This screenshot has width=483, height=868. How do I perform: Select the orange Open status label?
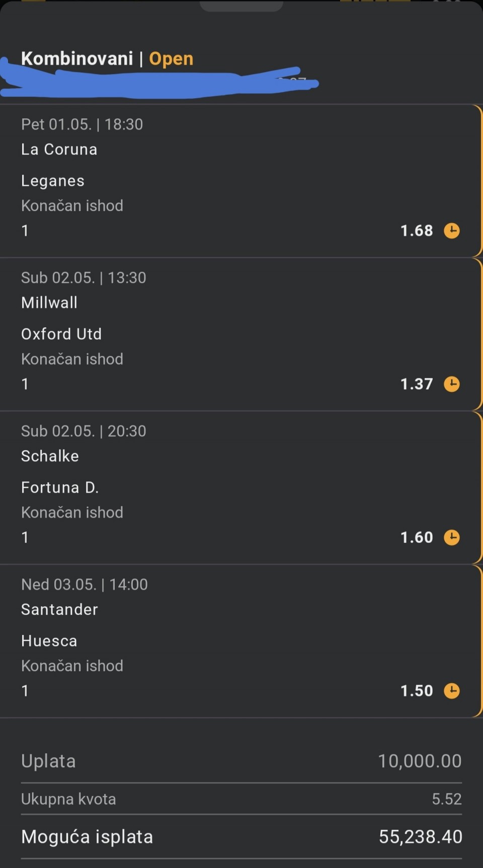tap(171, 59)
